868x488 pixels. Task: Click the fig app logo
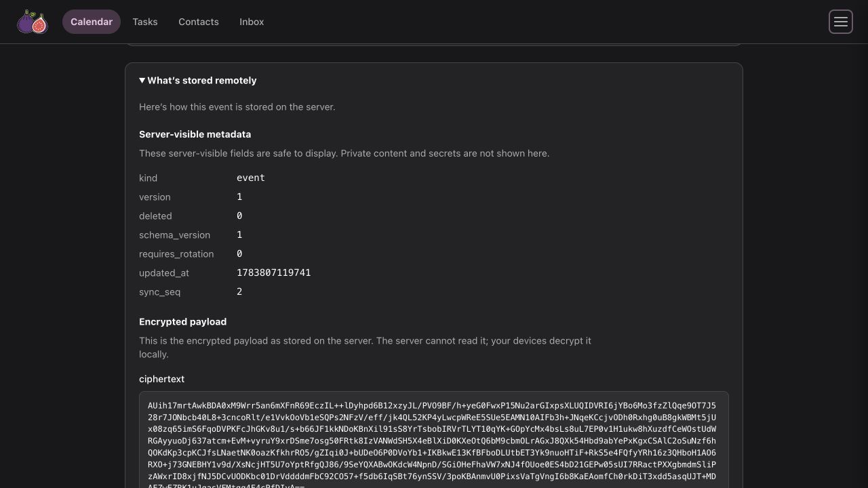[33, 22]
